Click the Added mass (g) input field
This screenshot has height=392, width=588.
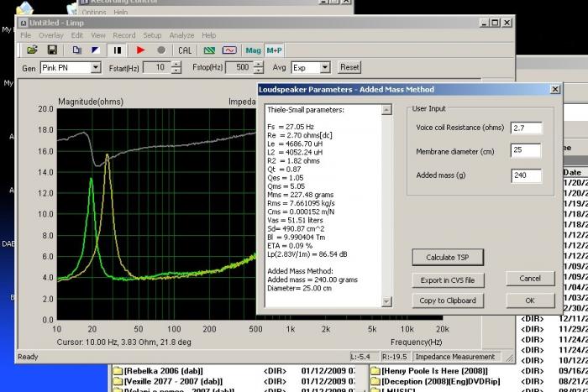tap(526, 175)
